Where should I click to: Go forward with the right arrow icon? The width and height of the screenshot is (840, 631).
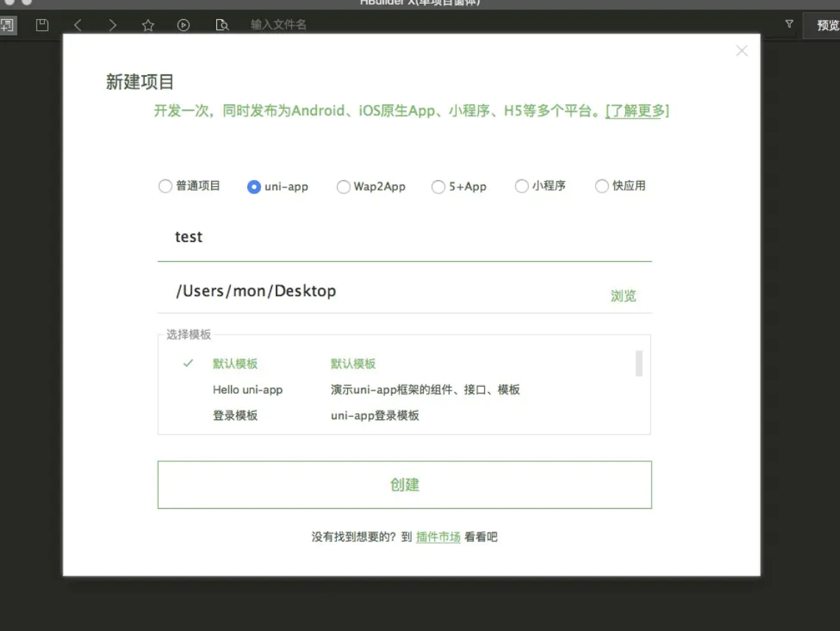(113, 25)
